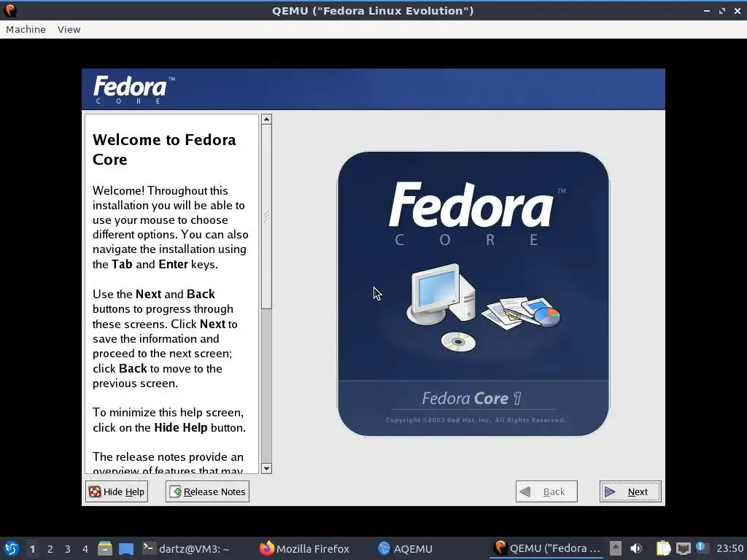Open the volume control tray icon
747x560 pixels.
pyautogui.click(x=636, y=548)
